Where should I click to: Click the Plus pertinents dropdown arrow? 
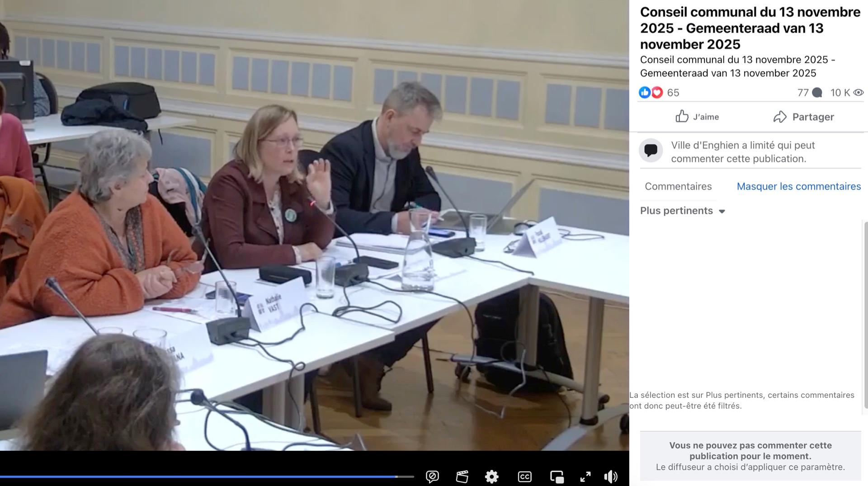(722, 211)
